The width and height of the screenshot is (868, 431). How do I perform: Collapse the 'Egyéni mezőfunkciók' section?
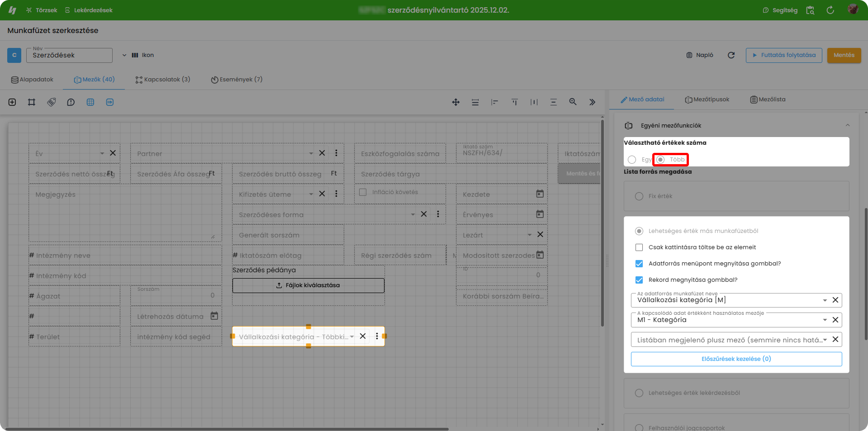[x=847, y=126]
